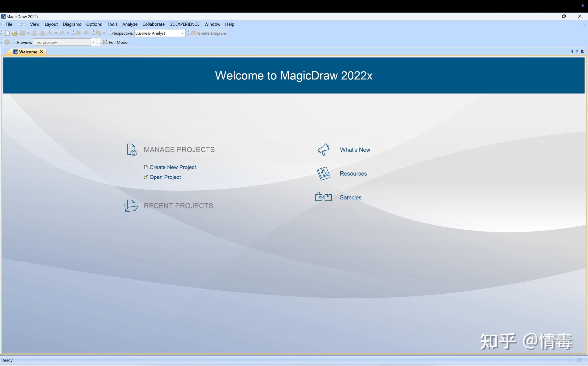Click the Resources book icon

tap(323, 174)
